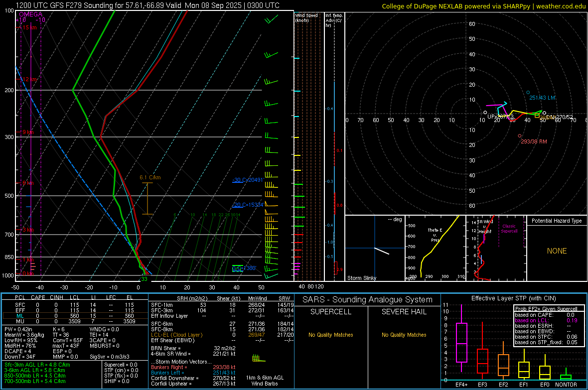Click the CINH column header
Screen dimensions: 588x390
tap(57, 297)
